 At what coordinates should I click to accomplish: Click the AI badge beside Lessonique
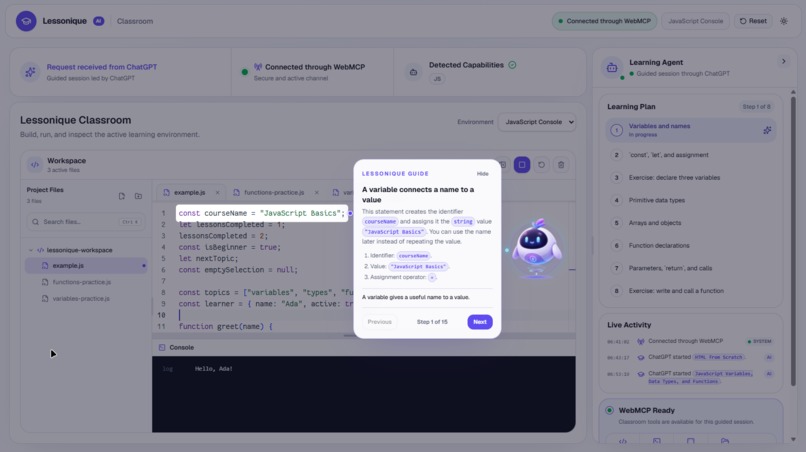point(99,21)
